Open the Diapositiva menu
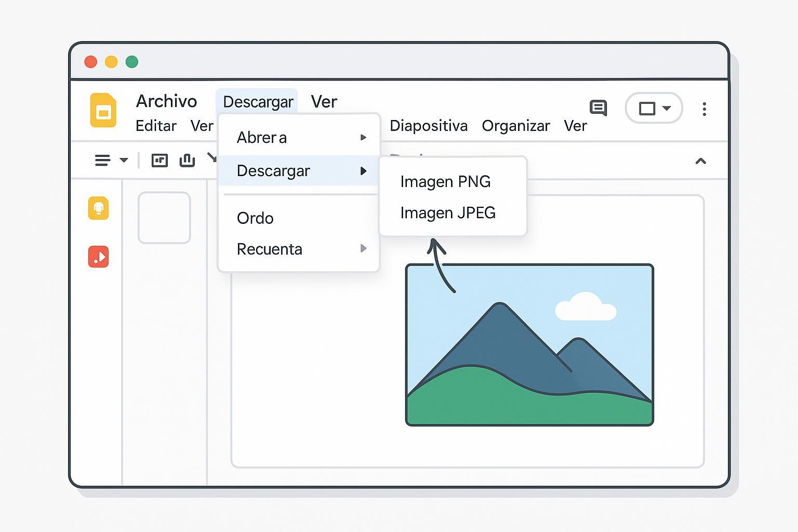Image resolution: width=798 pixels, height=532 pixels. [428, 126]
